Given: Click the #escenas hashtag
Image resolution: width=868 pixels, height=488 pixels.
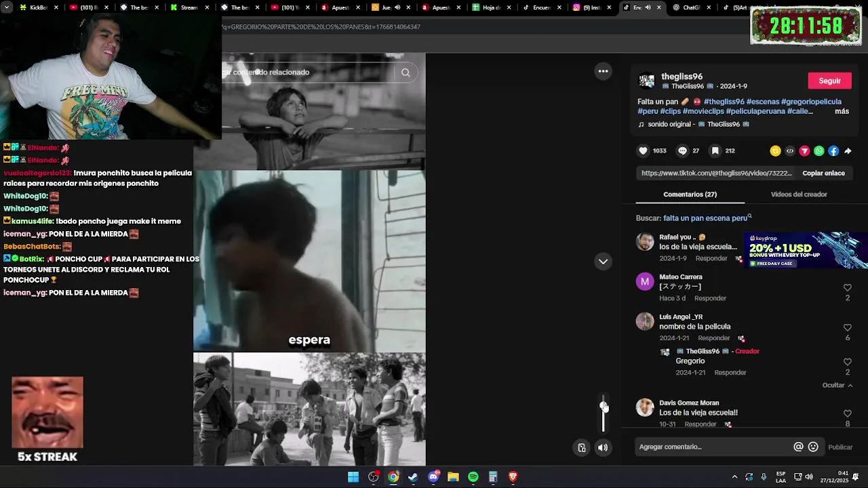Looking at the screenshot, I should [x=762, y=102].
